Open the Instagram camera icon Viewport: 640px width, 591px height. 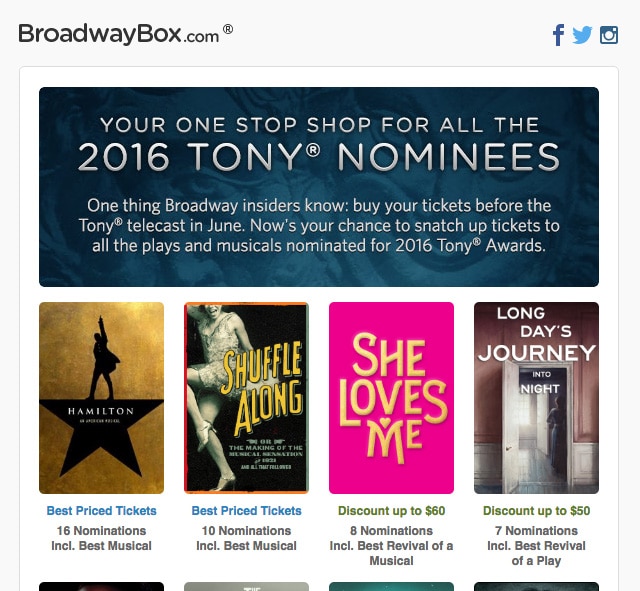[x=609, y=35]
